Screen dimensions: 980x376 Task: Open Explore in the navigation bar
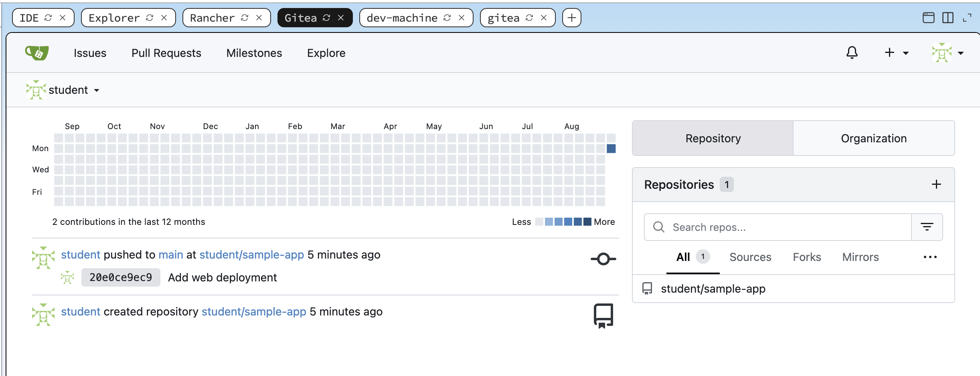tap(326, 53)
